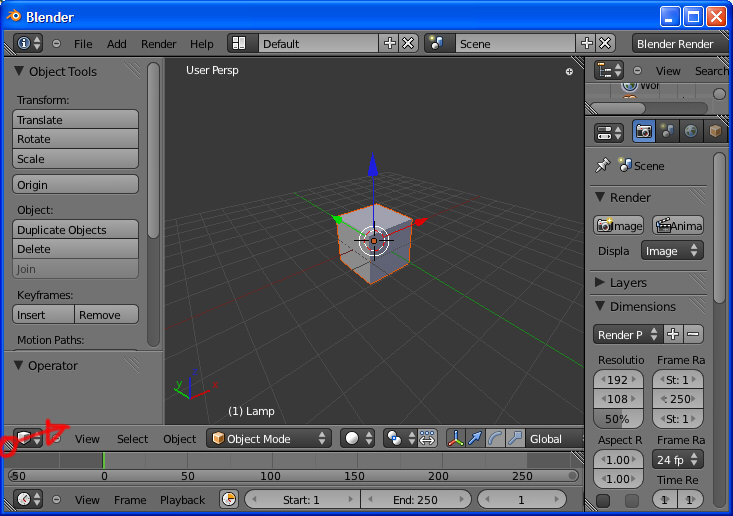733x516 pixels.
Task: Collapse the Dimensions panel
Action: [644, 307]
